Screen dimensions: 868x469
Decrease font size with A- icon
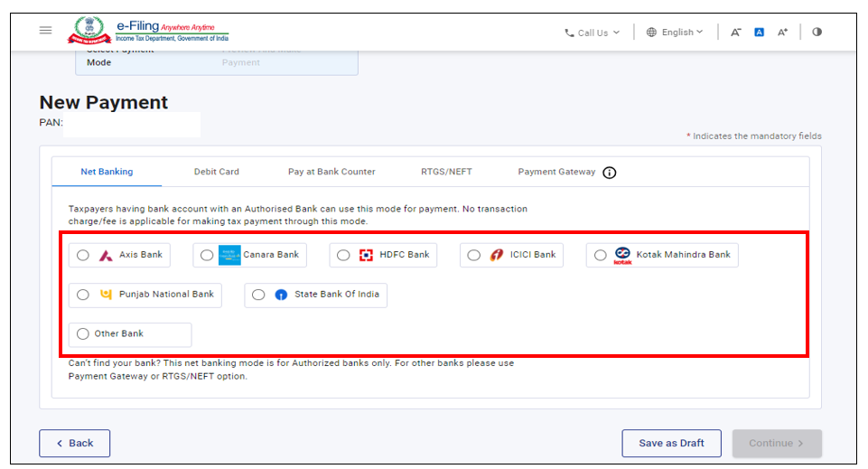pos(735,33)
